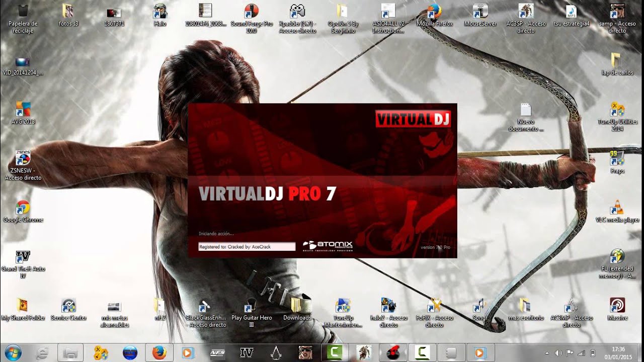Select the Nuevo documento text file

point(526,116)
